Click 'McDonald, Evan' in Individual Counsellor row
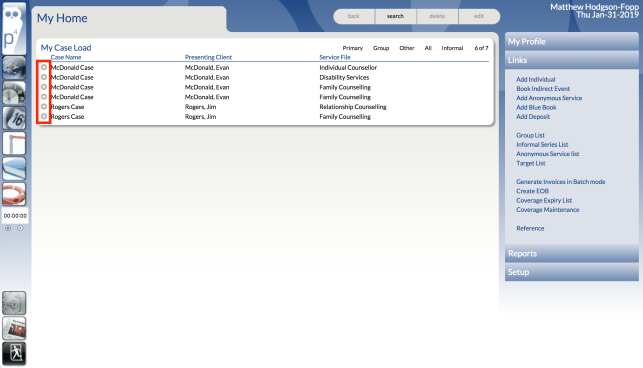The width and height of the screenshot is (643, 368). (207, 68)
